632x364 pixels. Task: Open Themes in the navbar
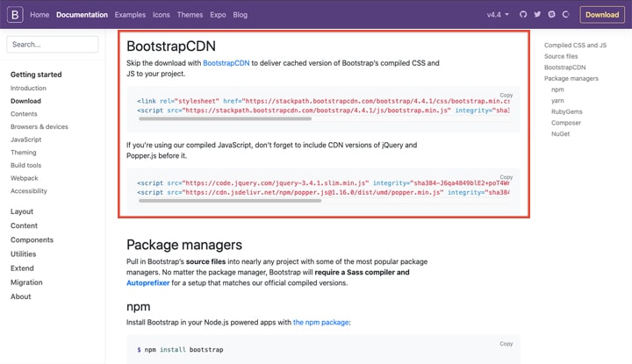pyautogui.click(x=190, y=15)
